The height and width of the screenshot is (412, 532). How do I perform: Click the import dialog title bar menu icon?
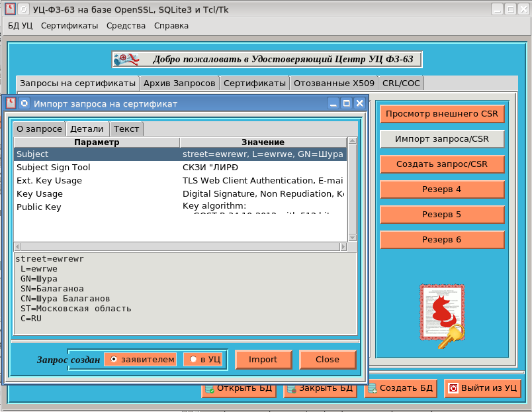pos(11,103)
